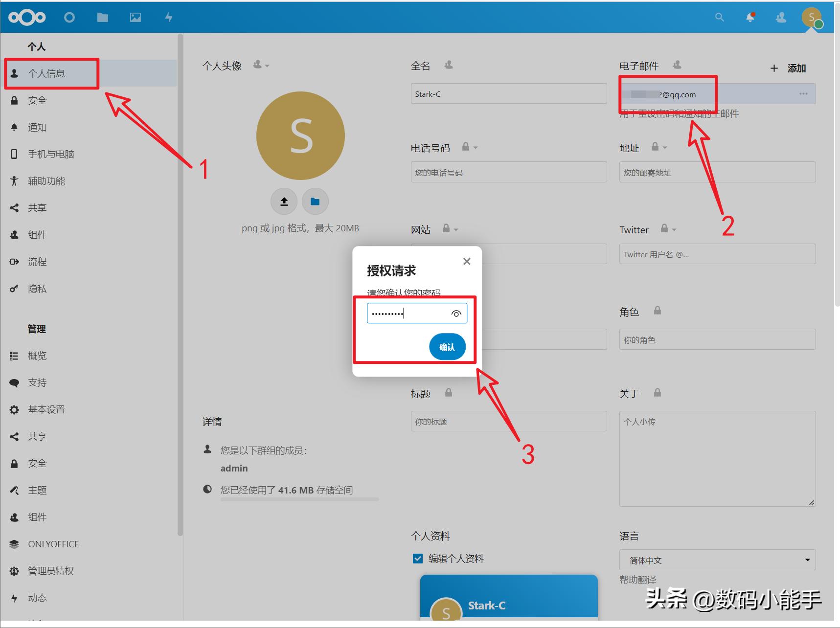Viewport: 840px width, 628px height.
Task: Click the lock icon next to 关于
Action: point(658,393)
